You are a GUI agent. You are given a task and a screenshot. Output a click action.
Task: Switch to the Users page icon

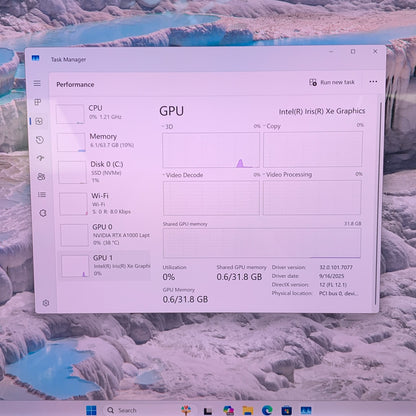[41, 176]
